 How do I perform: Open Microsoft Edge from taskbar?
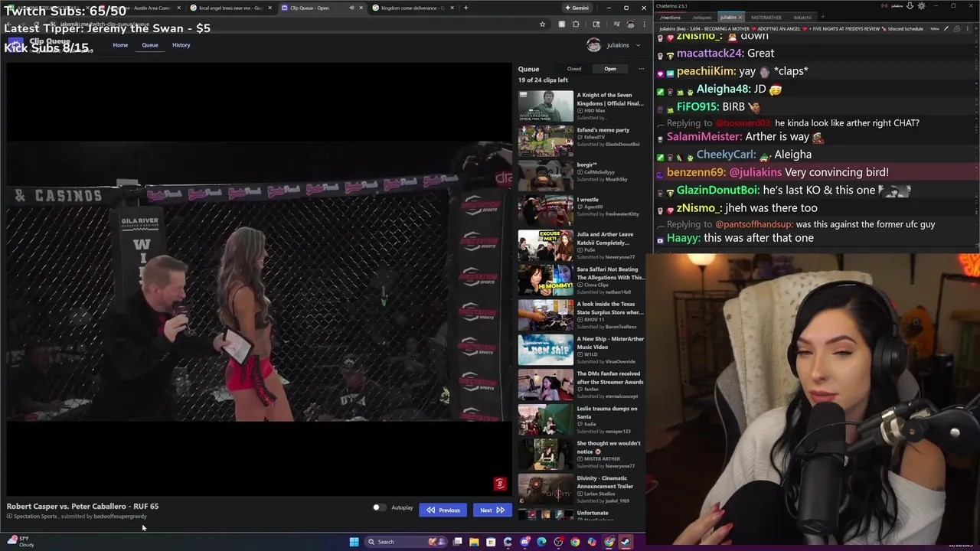pyautogui.click(x=541, y=542)
